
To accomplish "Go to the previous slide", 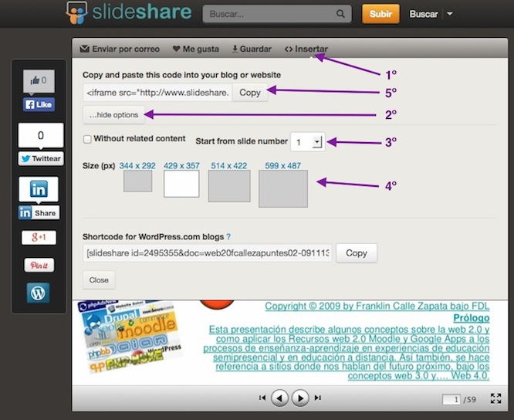I will pyautogui.click(x=279, y=398).
